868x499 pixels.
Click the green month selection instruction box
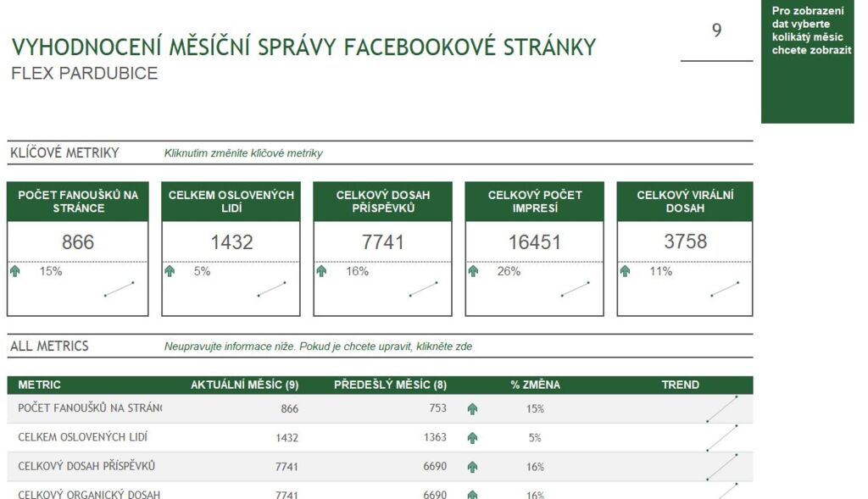click(x=807, y=61)
